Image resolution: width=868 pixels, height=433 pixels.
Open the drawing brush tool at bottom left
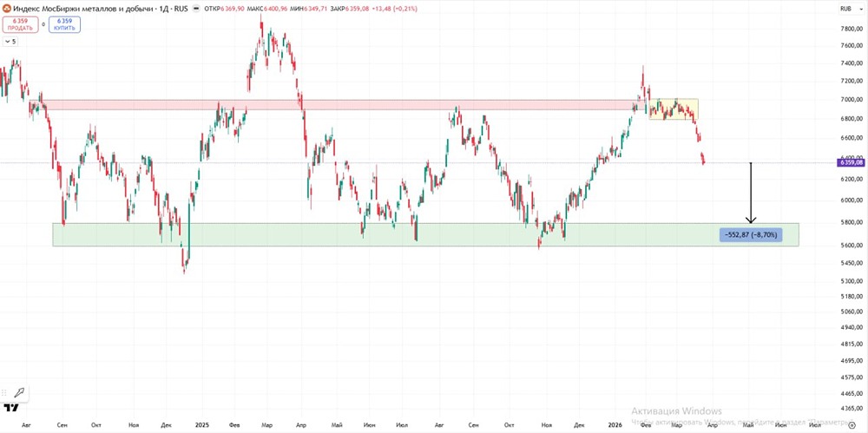pos(19,392)
